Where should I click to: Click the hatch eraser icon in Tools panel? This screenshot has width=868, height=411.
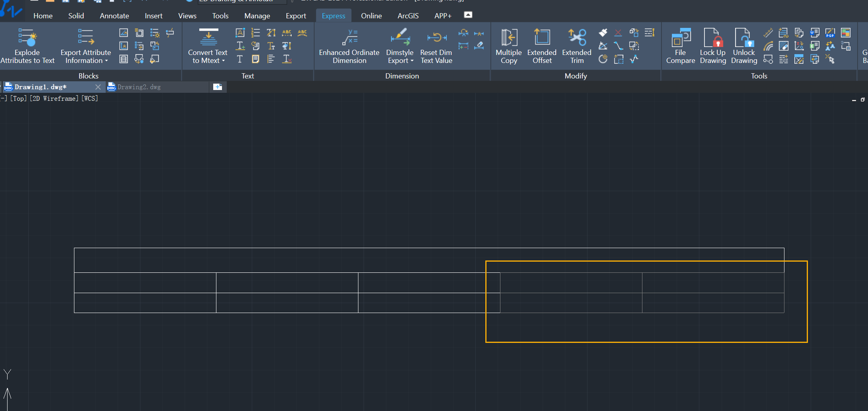pos(784,46)
